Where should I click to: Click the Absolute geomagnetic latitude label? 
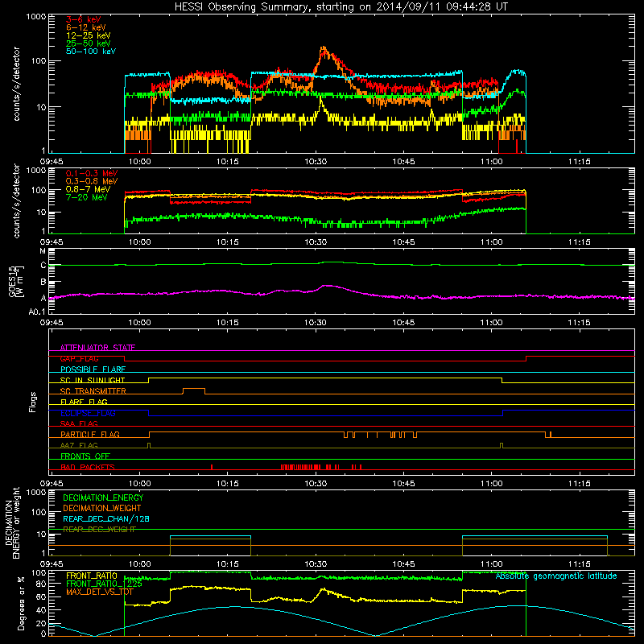556,576
